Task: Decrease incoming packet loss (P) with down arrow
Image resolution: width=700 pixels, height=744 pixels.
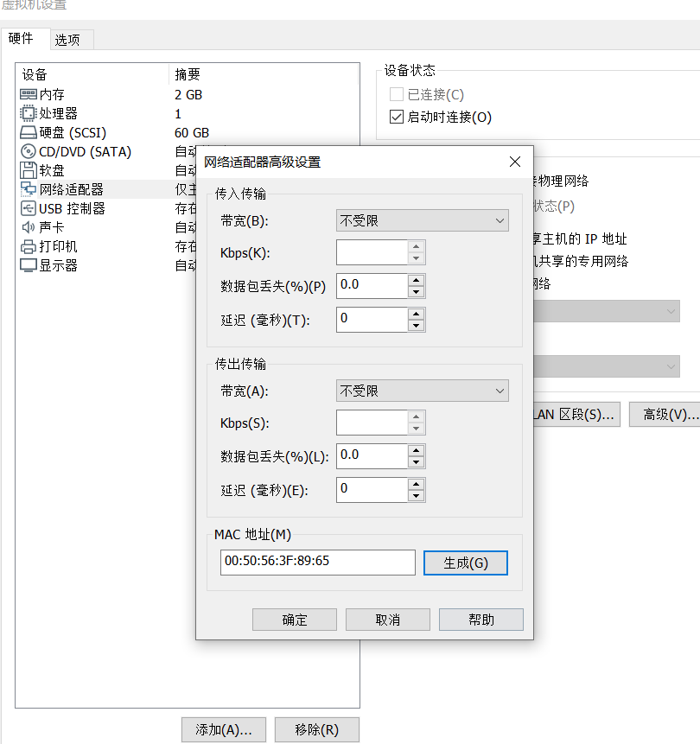Action: point(417,292)
